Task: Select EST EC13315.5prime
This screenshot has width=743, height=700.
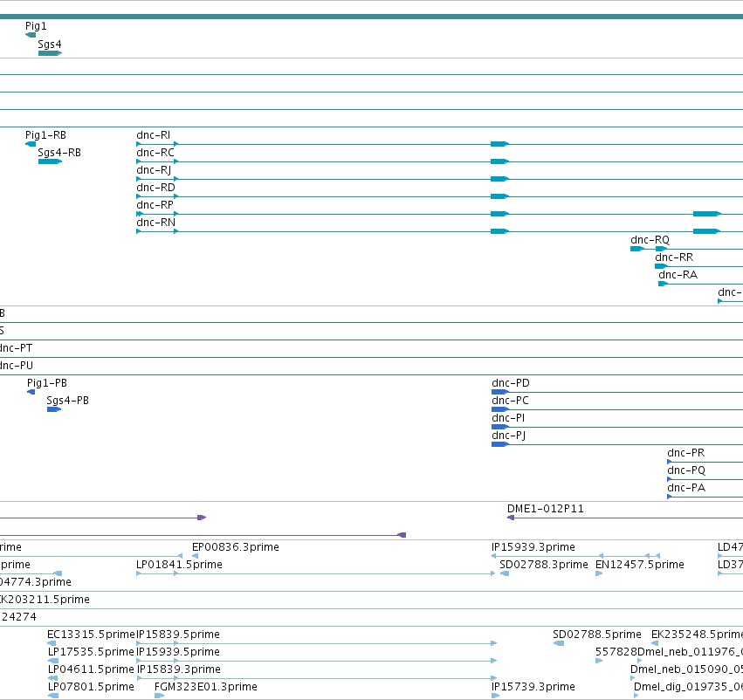Action: click(x=91, y=635)
